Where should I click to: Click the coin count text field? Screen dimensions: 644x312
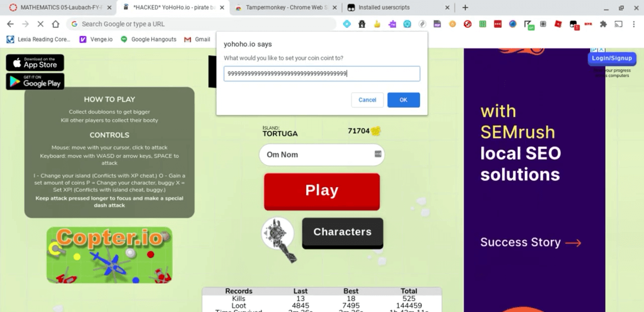322,73
